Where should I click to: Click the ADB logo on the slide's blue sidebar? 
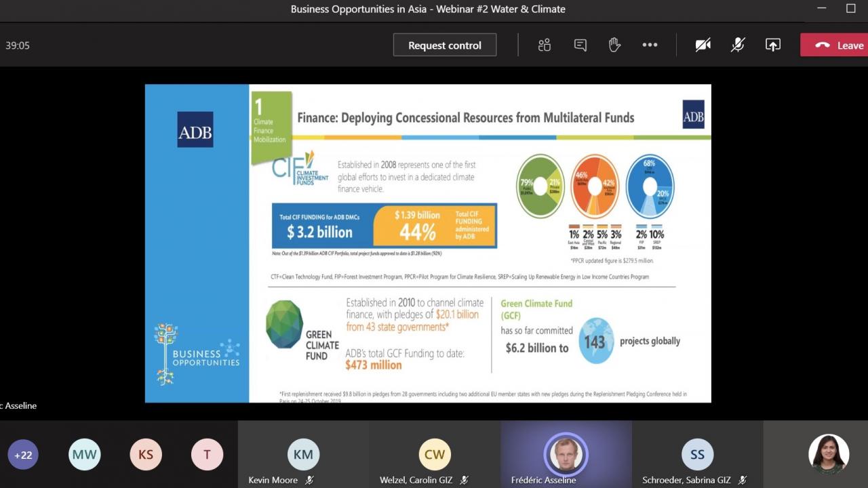(195, 129)
